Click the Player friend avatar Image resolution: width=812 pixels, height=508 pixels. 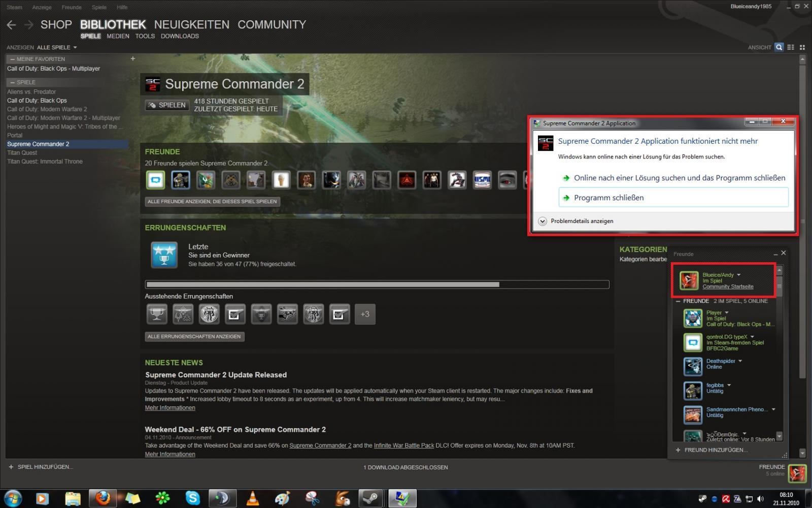coord(693,319)
